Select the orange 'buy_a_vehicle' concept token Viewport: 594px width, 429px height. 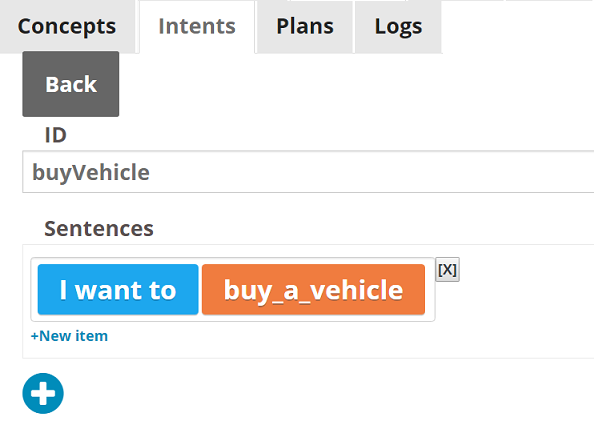pos(313,290)
